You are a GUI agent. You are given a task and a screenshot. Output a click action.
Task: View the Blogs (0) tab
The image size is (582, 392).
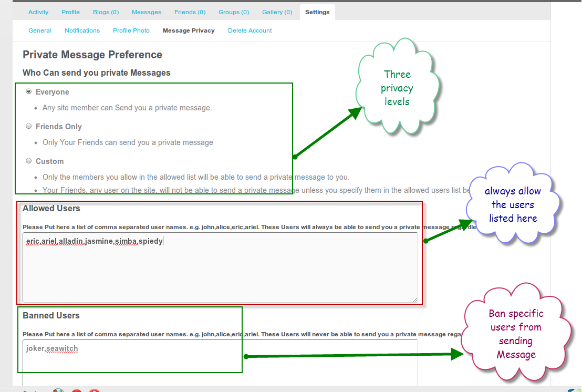(106, 12)
